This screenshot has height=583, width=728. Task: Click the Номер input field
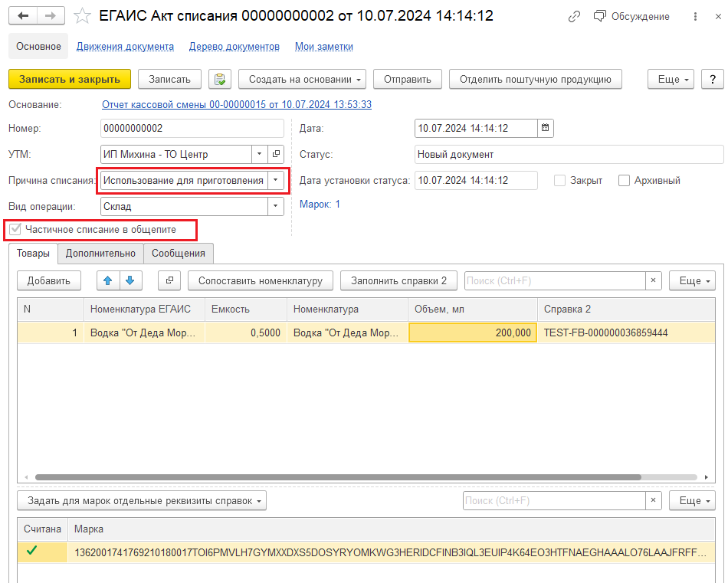192,128
